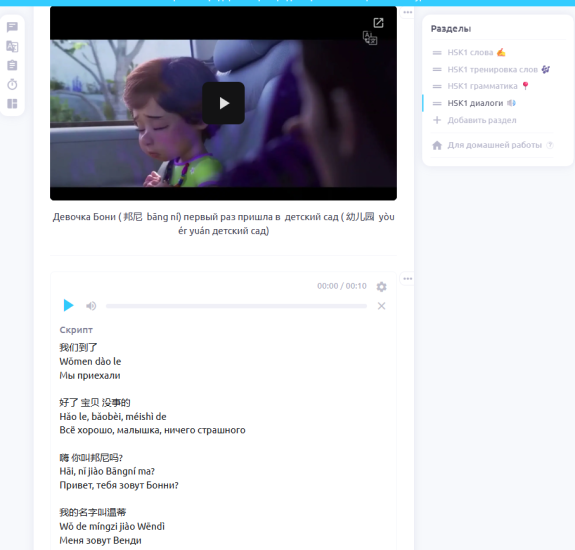Open the layout panel sidebar icon
575x550 pixels.
point(12,104)
